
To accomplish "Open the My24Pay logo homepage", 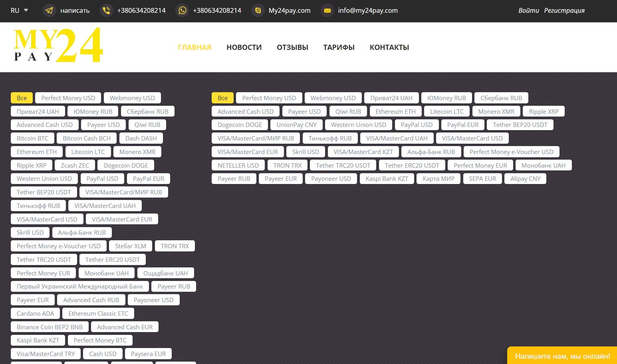I will [x=58, y=45].
